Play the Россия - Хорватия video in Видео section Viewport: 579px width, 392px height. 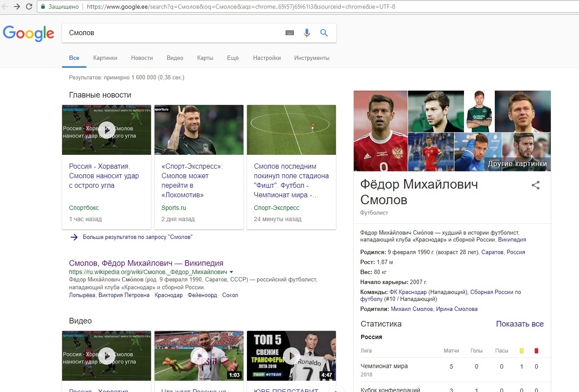pyautogui.click(x=106, y=356)
